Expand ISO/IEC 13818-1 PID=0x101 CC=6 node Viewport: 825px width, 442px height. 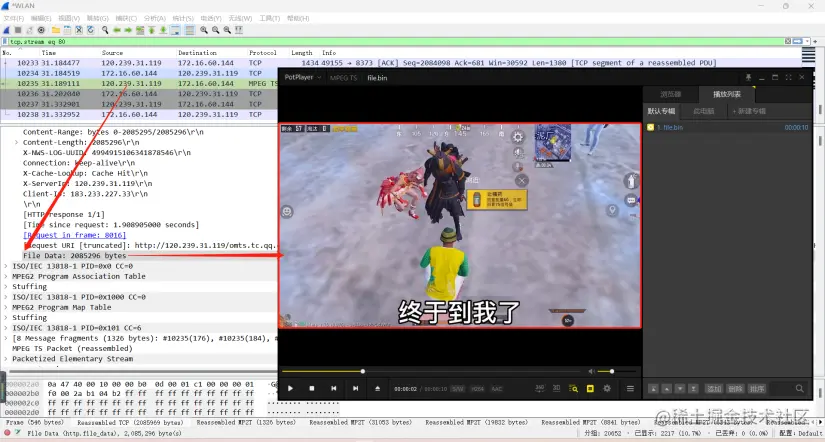pyautogui.click(x=6, y=328)
